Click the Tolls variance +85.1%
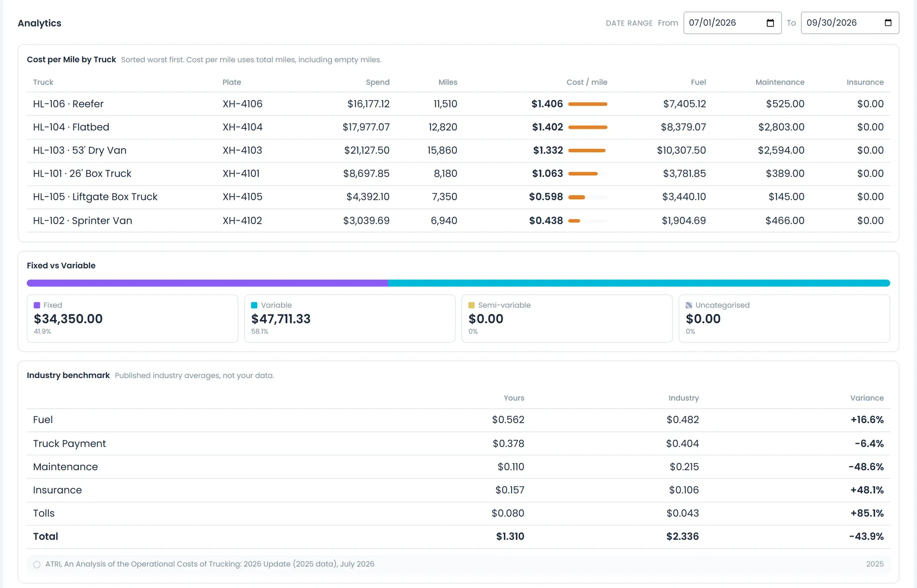 point(867,514)
